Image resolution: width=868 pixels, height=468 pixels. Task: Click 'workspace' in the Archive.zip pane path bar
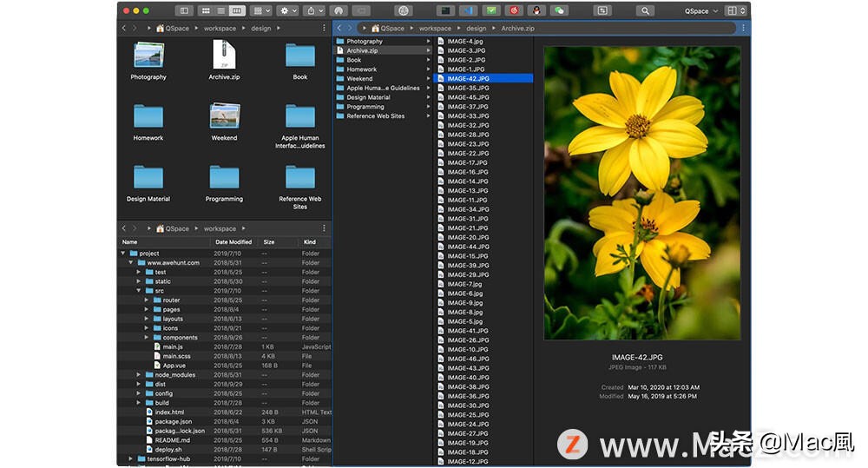point(435,29)
